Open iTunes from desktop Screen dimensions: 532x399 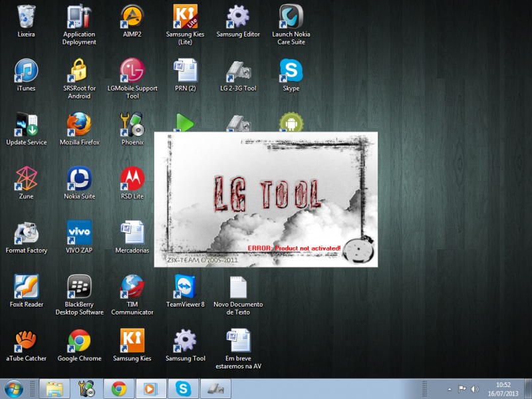[x=26, y=75]
